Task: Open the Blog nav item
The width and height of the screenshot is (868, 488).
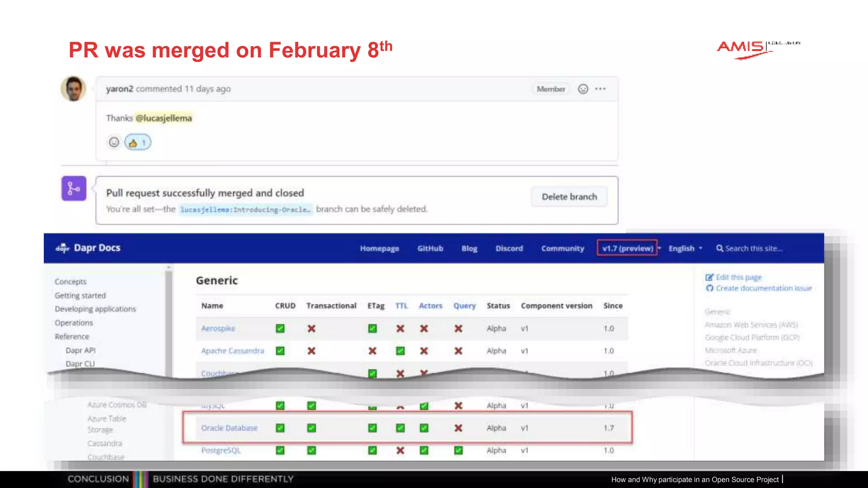Action: point(469,249)
